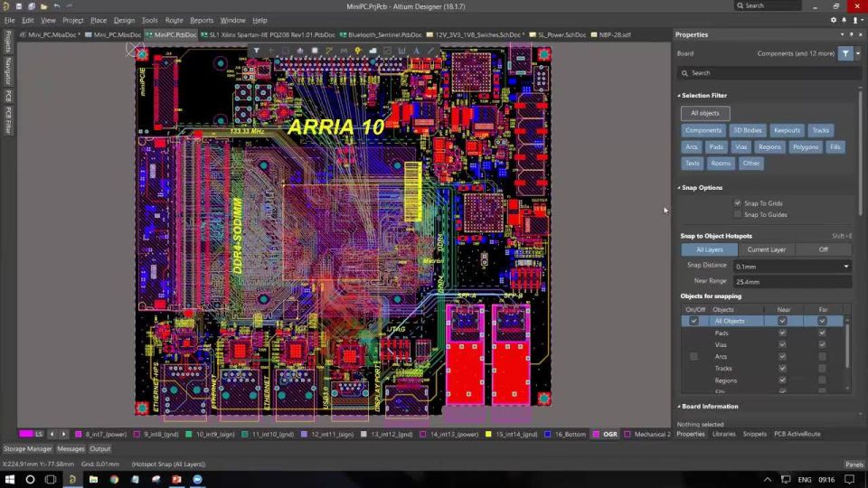This screenshot has height=488, width=868.
Task: Select Current Layer snap option
Action: coord(767,249)
